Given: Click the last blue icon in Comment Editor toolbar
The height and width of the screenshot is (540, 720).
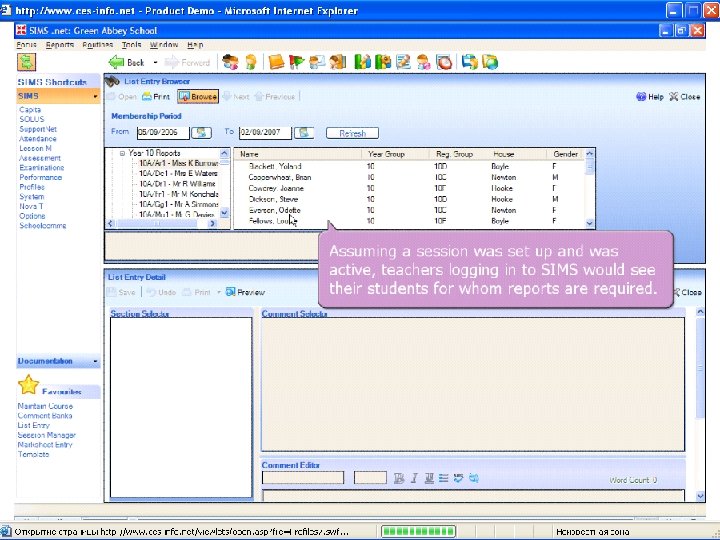Looking at the screenshot, I should coord(473,478).
